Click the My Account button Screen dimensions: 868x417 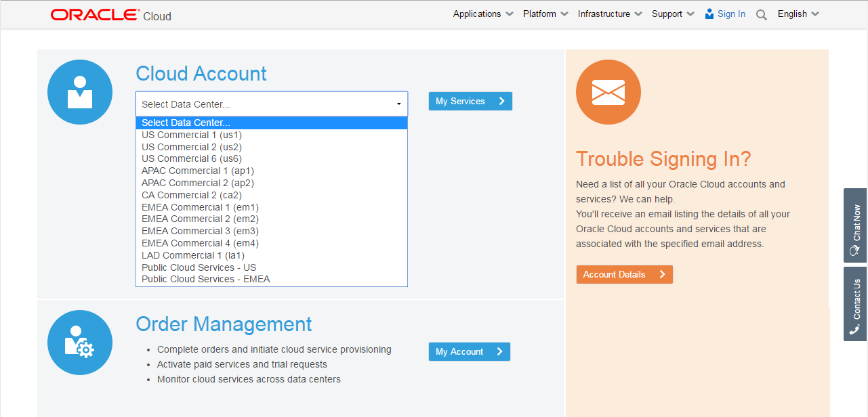pos(469,352)
